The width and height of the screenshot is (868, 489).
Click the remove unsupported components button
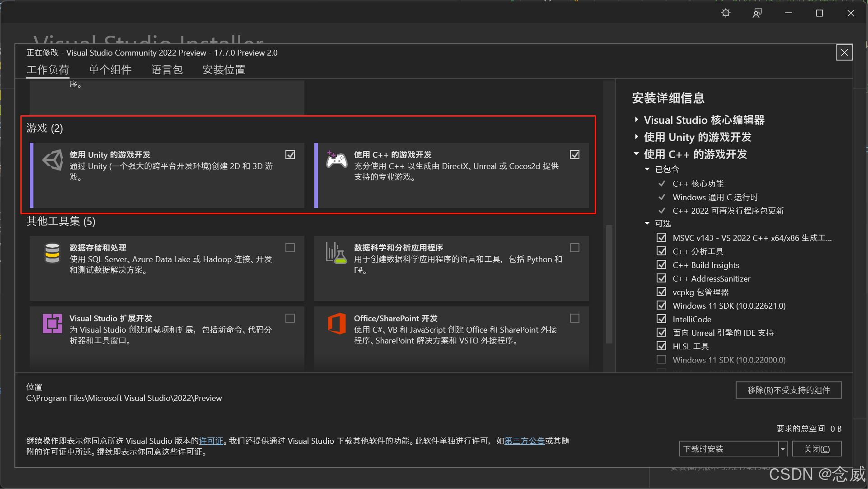click(x=789, y=390)
